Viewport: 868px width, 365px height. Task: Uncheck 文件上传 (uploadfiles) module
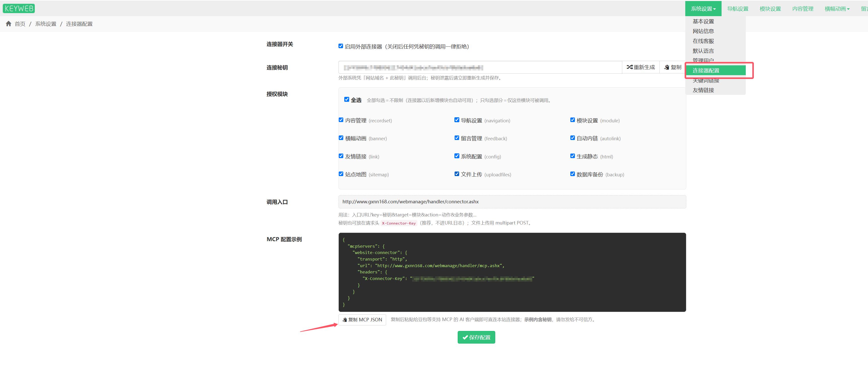(x=457, y=174)
